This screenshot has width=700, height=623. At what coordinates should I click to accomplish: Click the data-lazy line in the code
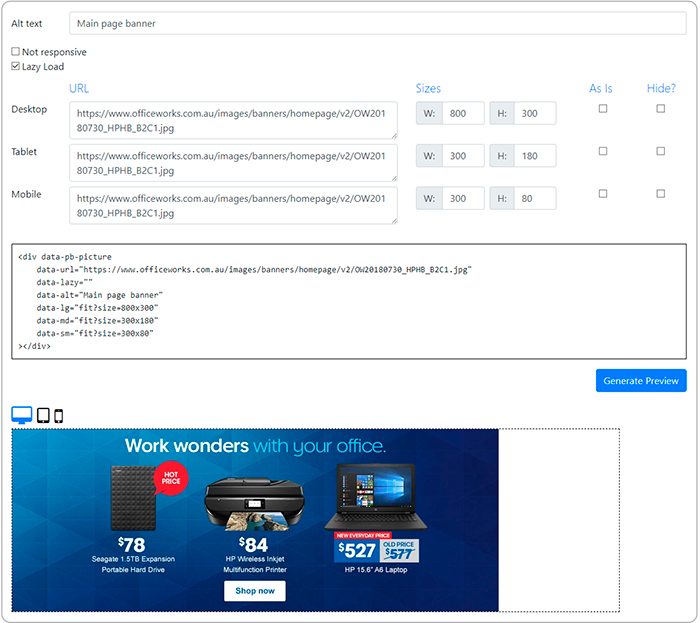tap(65, 282)
